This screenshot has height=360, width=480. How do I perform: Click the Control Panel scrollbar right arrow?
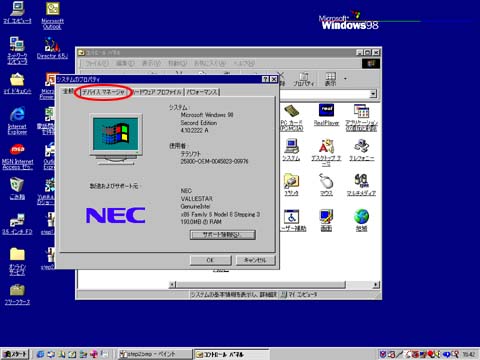pyautogui.click(x=376, y=285)
